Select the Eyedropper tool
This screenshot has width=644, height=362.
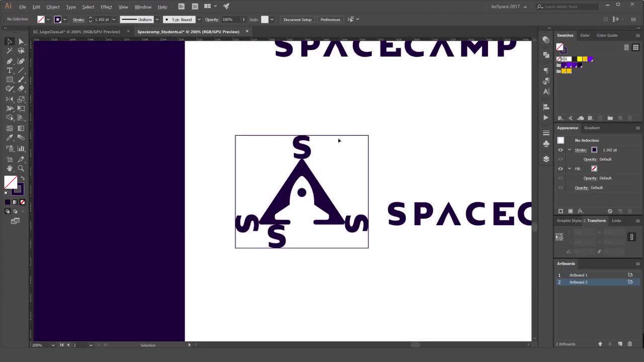(10, 138)
